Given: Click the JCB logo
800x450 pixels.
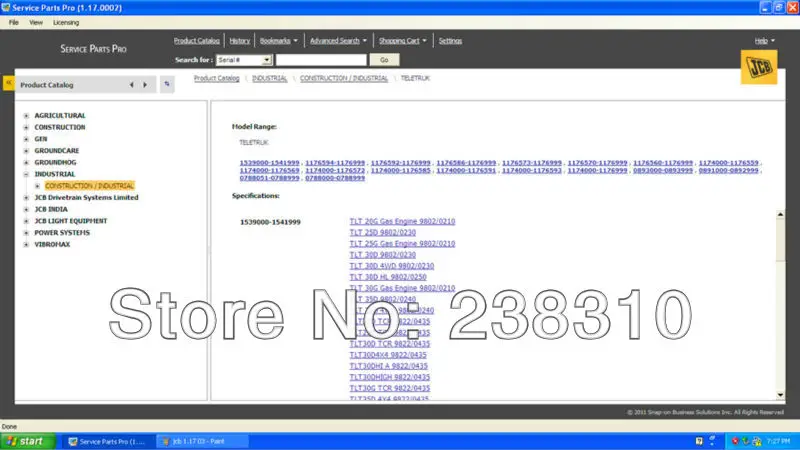Looking at the screenshot, I should (x=759, y=67).
